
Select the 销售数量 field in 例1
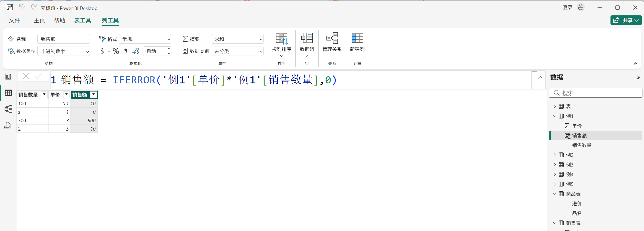[582, 145]
